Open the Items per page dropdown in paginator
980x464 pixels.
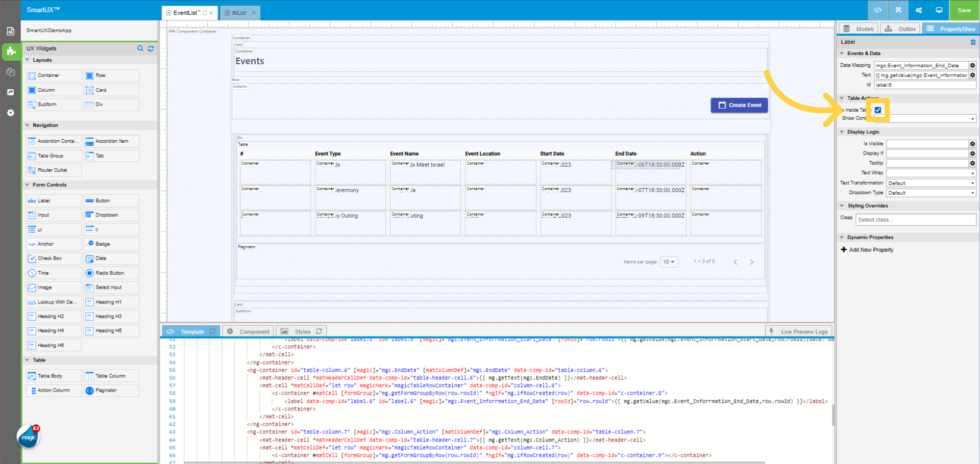[x=669, y=262]
